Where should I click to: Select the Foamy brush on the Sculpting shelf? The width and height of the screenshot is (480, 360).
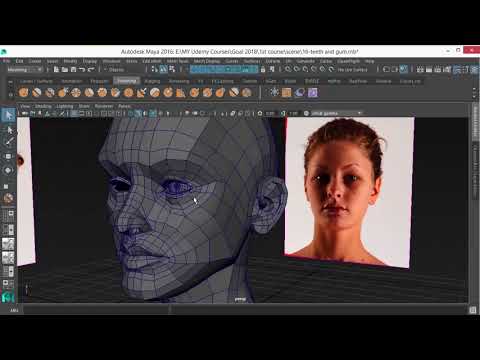click(102, 92)
